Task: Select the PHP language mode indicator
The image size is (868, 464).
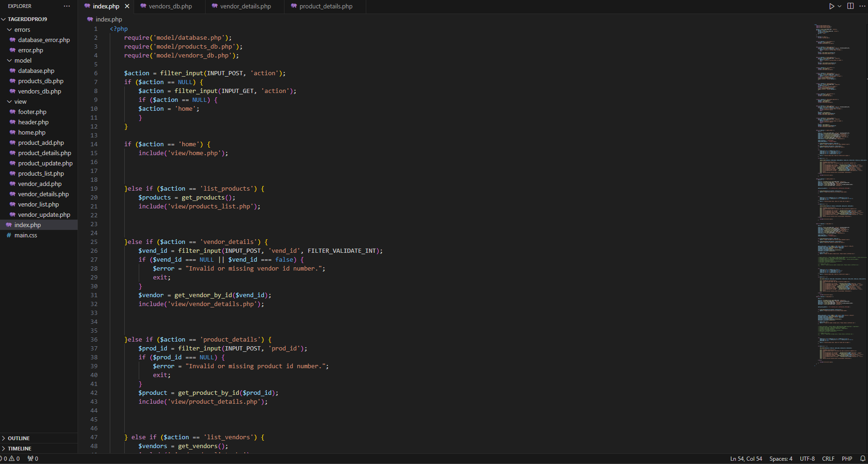Action: coord(847,458)
